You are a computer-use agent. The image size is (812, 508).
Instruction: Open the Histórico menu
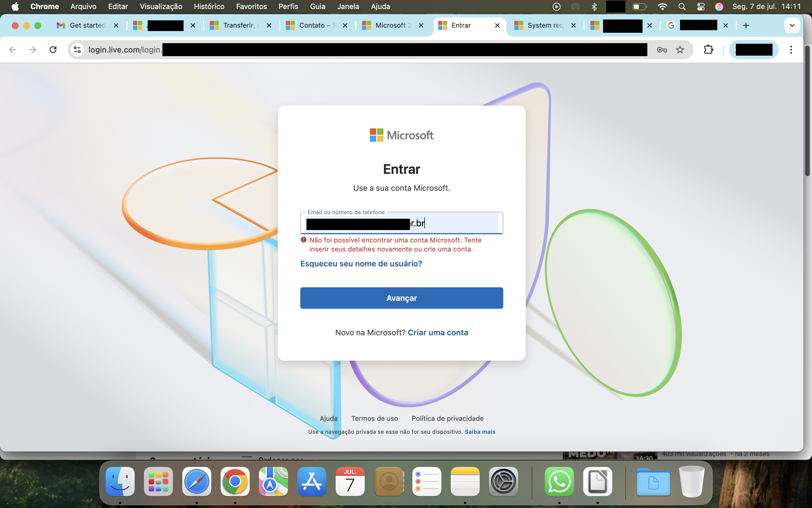coord(209,6)
